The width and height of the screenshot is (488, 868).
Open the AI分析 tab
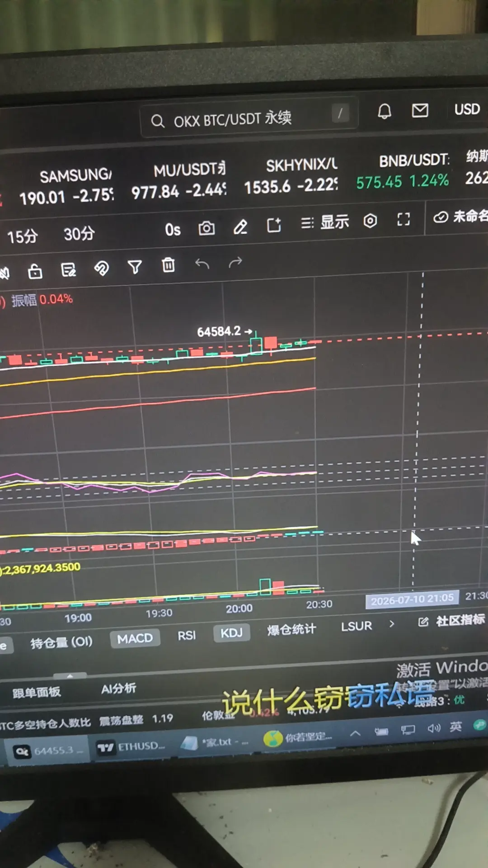pyautogui.click(x=118, y=689)
